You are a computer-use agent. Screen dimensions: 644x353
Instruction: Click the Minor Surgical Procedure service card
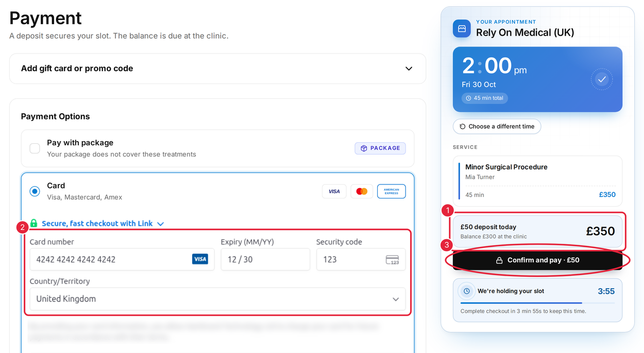537,181
